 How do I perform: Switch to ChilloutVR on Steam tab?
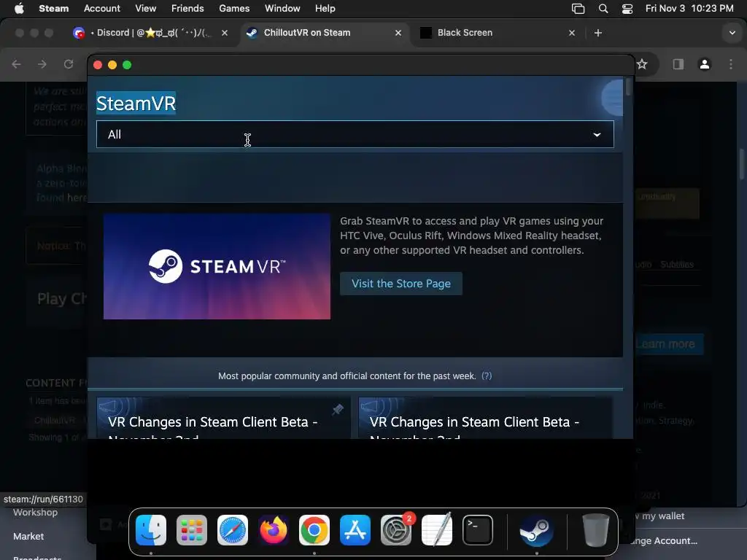point(324,32)
